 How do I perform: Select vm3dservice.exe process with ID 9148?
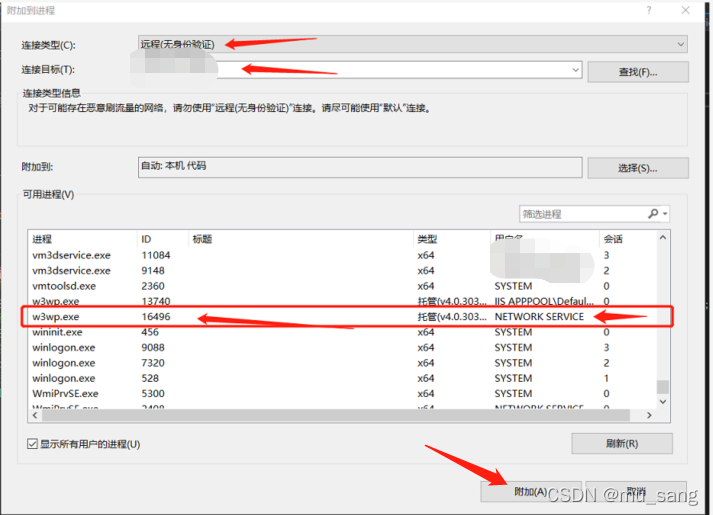342,270
